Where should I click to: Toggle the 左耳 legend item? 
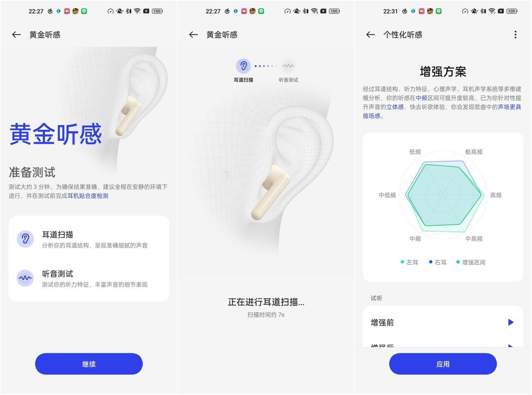point(410,262)
